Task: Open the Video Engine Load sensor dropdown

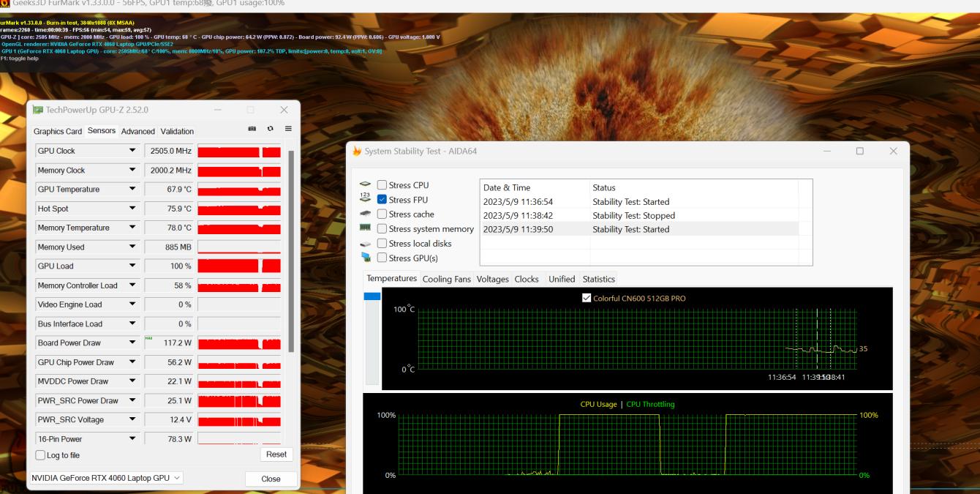Action: coord(132,304)
